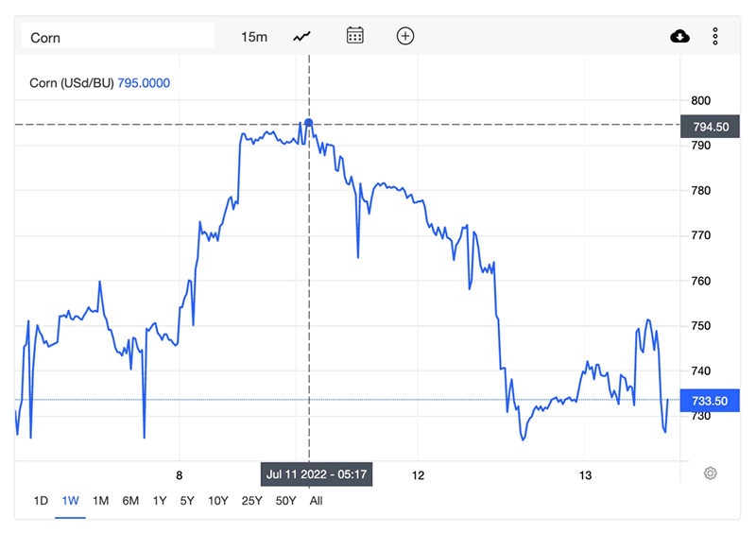Open the calendar date range picker
Viewport: 756px width, 534px height.
pos(355,36)
